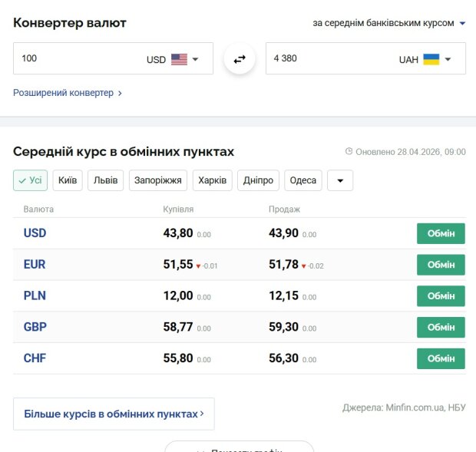Screen dimensions: 476x452
Task: Select the Харків filter tab
Action: (x=213, y=180)
